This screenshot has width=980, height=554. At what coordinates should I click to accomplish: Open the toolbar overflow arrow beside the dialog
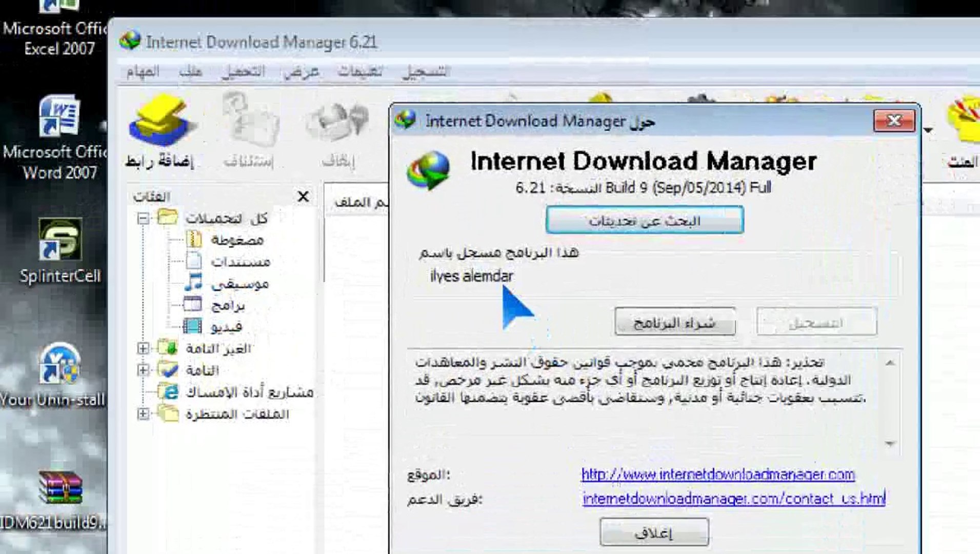928,130
